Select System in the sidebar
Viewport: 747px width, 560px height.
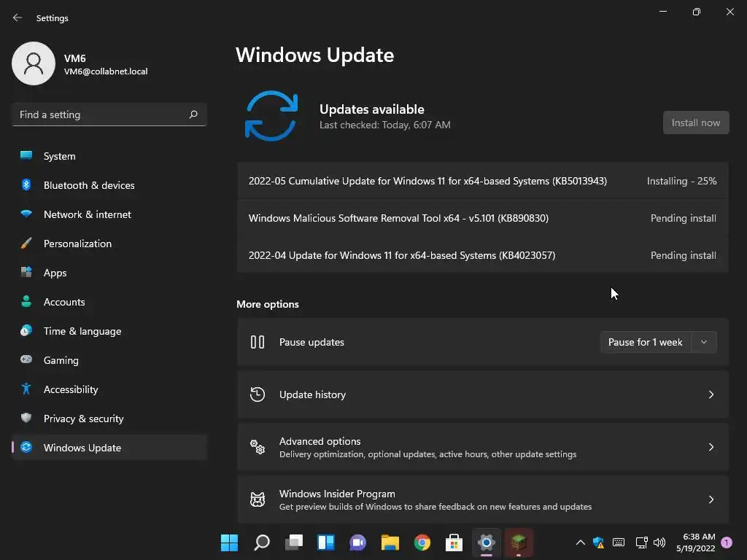coord(109,156)
